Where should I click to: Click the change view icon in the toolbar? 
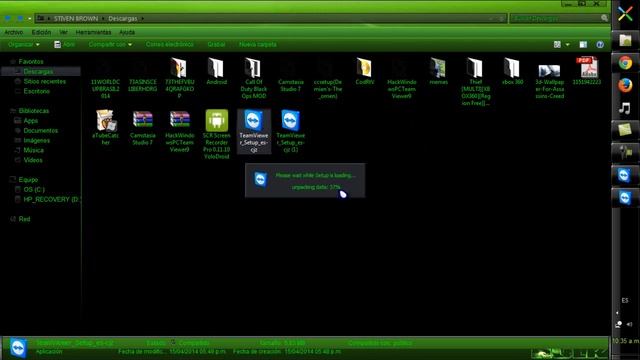[x=557, y=44]
